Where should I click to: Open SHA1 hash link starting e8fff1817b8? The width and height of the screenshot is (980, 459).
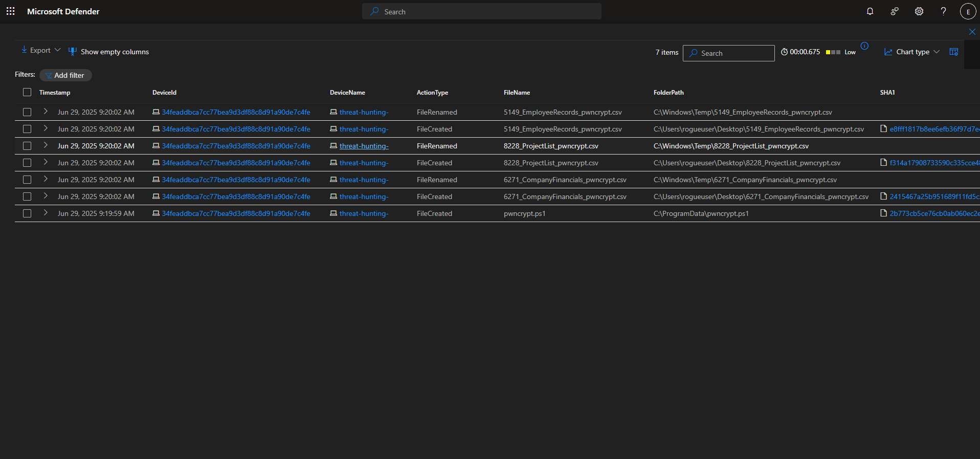(934, 129)
